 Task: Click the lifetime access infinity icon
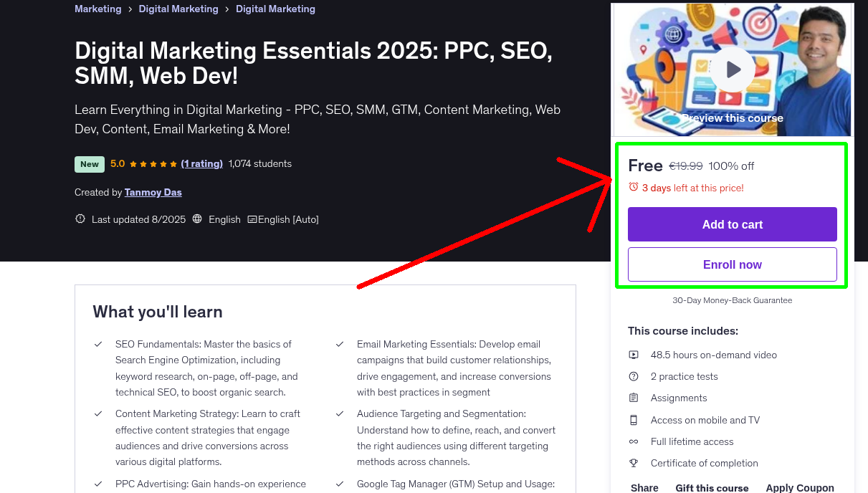click(634, 441)
